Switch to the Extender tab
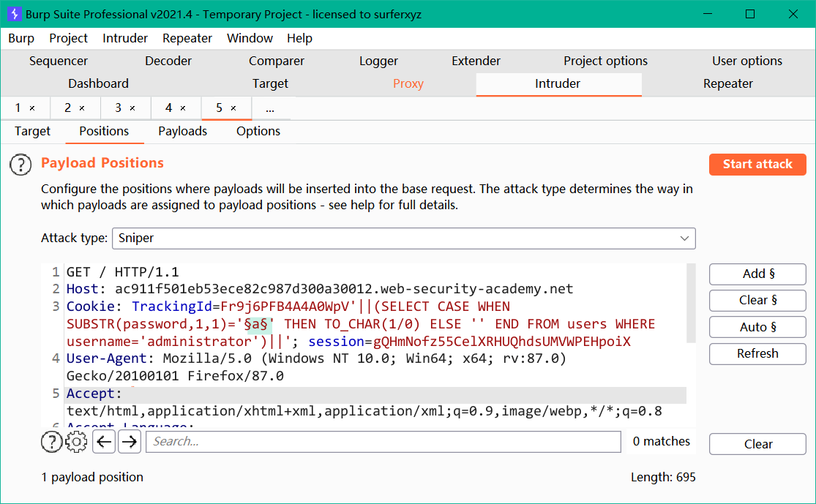Viewport: 816px width, 504px height. (476, 61)
